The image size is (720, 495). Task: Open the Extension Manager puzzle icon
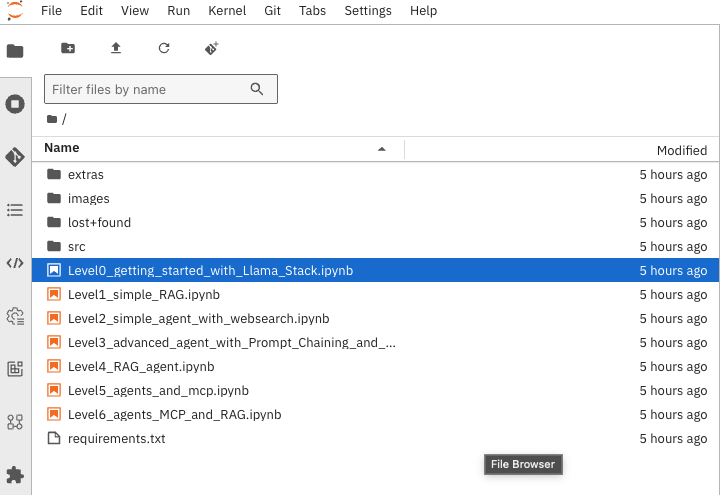(15, 475)
